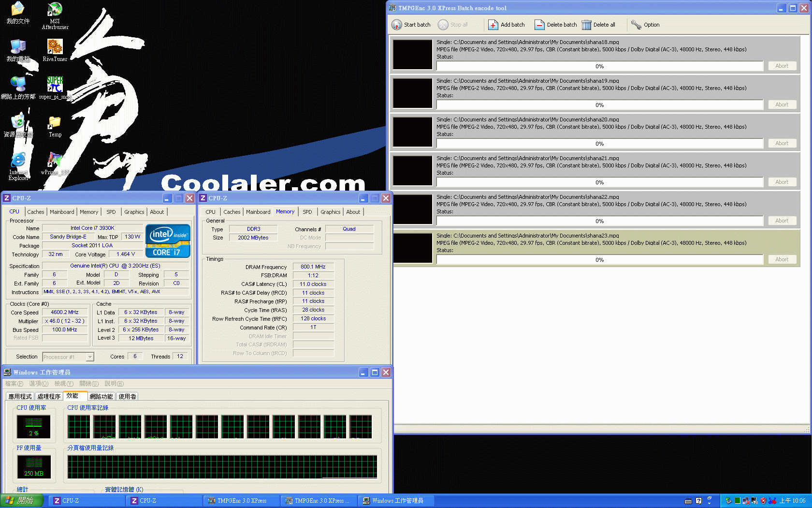Select Memory tab in left CPU-Z window

pyautogui.click(x=89, y=212)
